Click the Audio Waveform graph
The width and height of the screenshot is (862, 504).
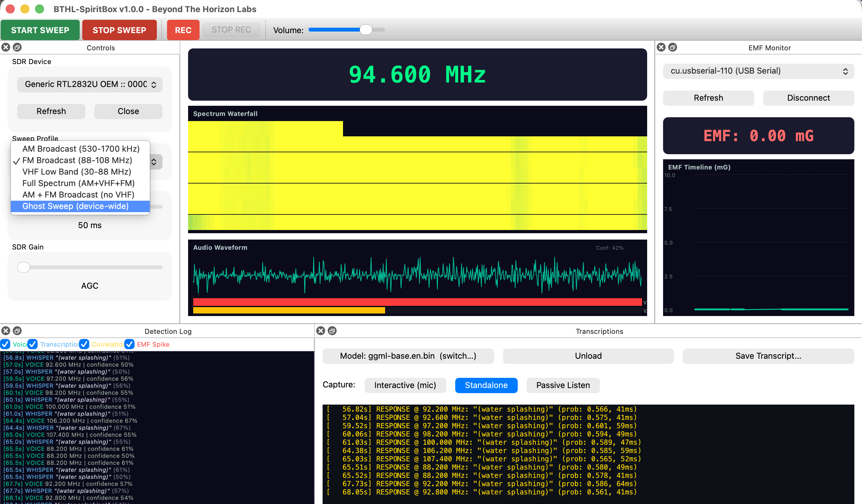pos(417,277)
